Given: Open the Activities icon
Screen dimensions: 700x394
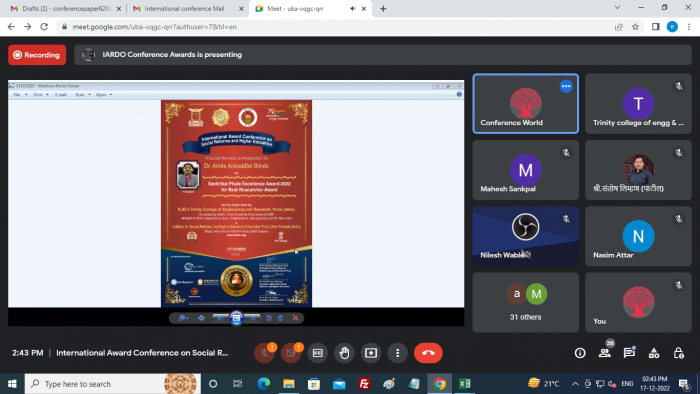Looking at the screenshot, I should click(x=654, y=353).
